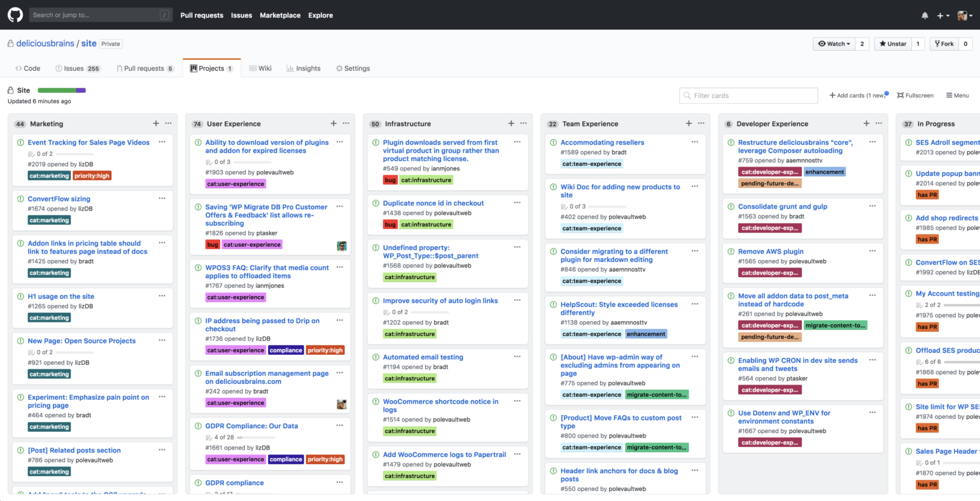Viewport: 980px width, 501px height.
Task: Open the notifications bell
Action: click(x=925, y=15)
